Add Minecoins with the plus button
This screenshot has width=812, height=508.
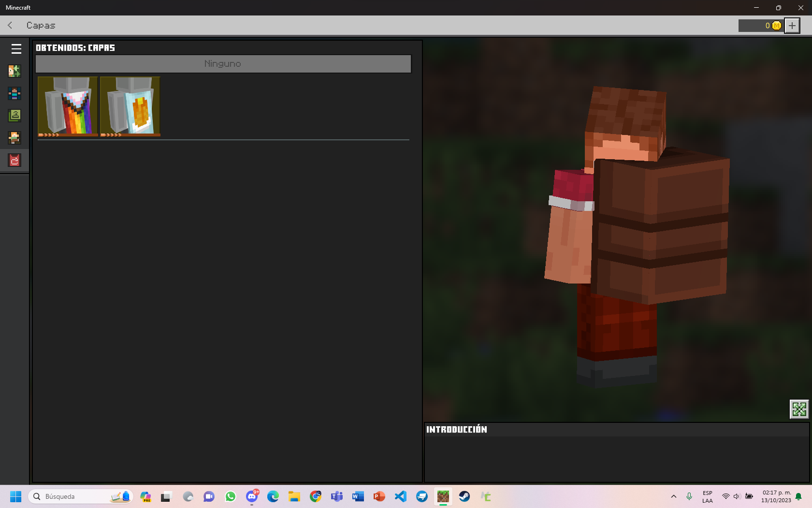click(792, 26)
